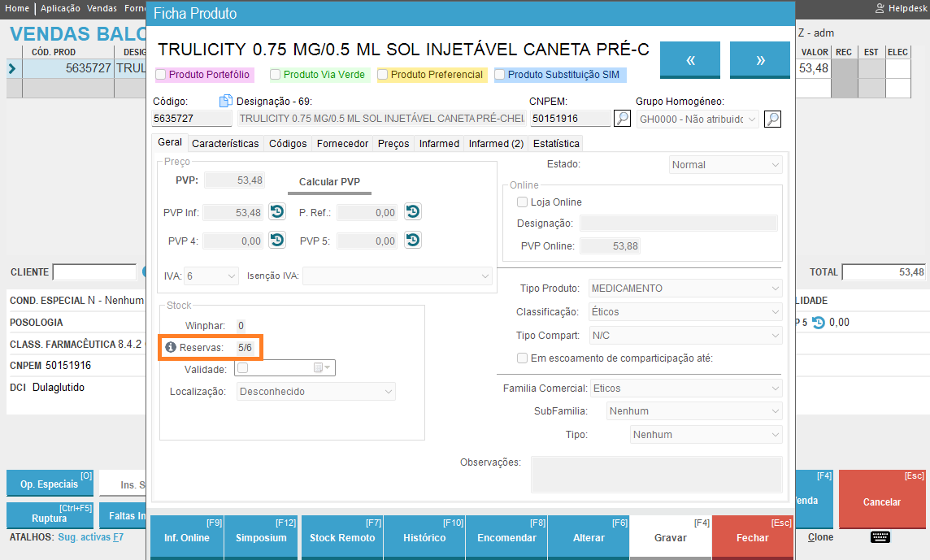The image size is (930, 560).
Task: Click P. Ref. history clock icon
Action: tap(413, 211)
